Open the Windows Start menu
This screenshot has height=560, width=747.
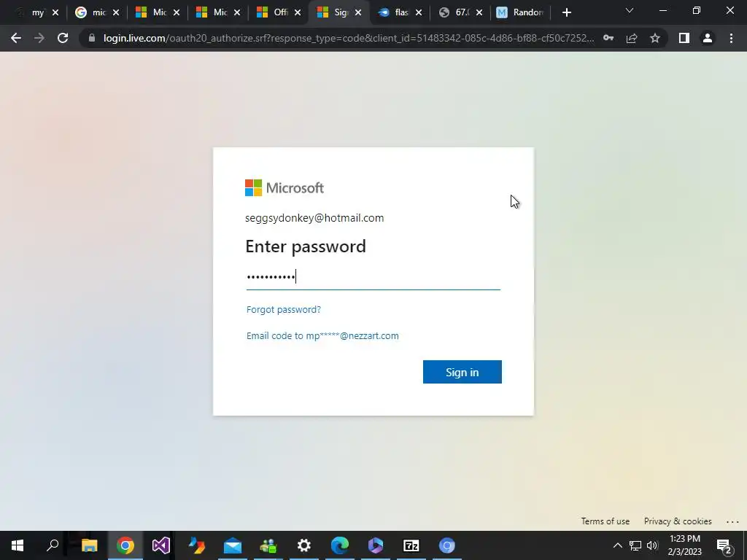click(18, 545)
